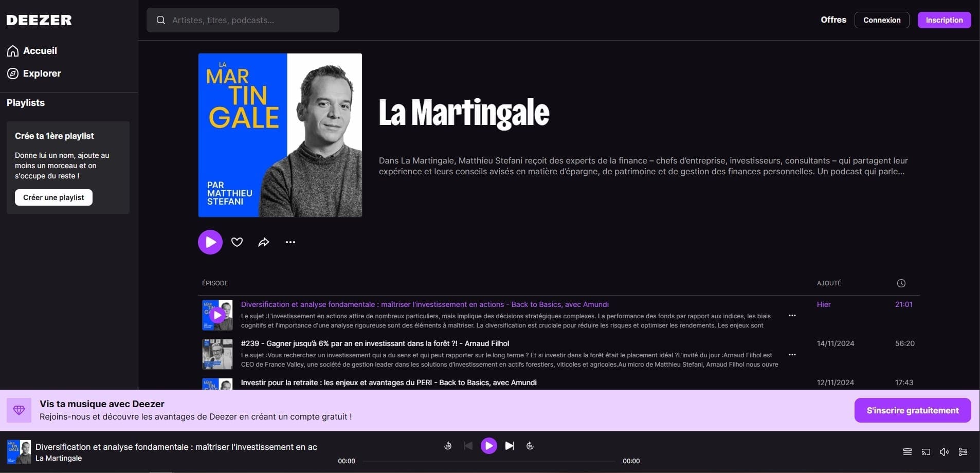Click the 14/11/2024 date cell

pyautogui.click(x=836, y=343)
